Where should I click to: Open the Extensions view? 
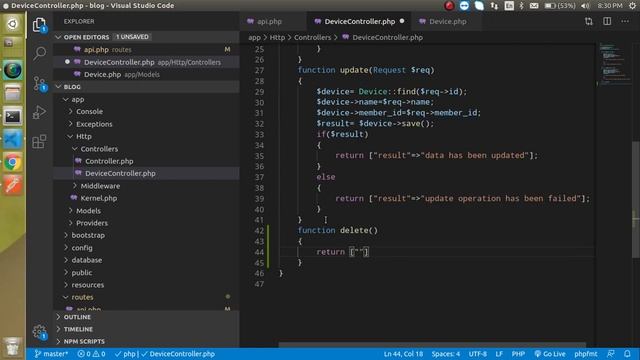(40, 141)
